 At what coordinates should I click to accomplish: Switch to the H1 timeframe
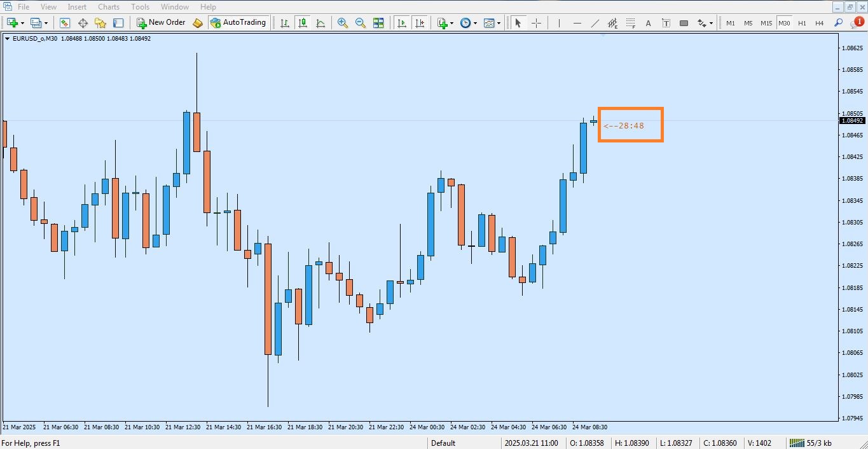802,23
